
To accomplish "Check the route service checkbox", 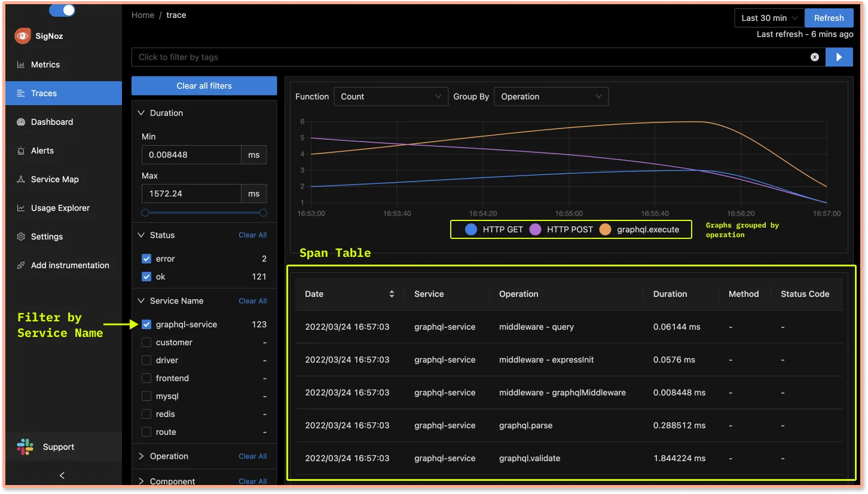I will click(x=146, y=432).
